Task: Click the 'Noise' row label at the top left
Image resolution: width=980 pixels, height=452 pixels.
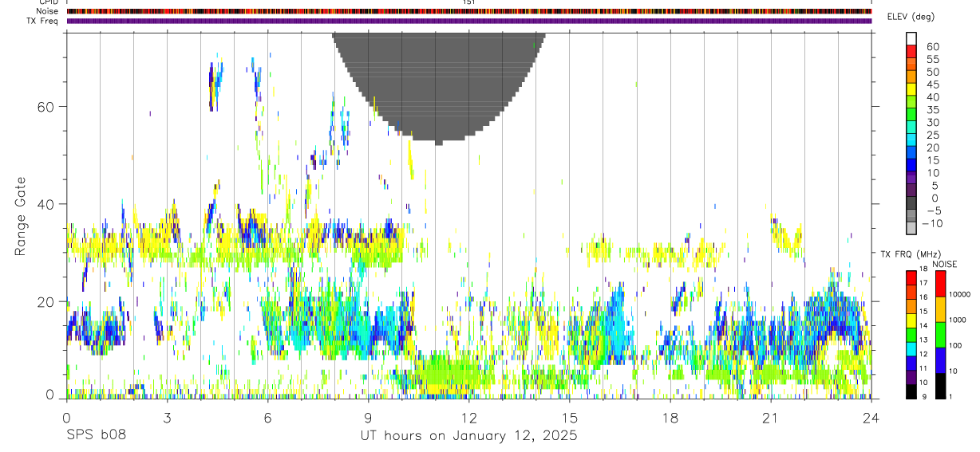Action: (x=49, y=11)
